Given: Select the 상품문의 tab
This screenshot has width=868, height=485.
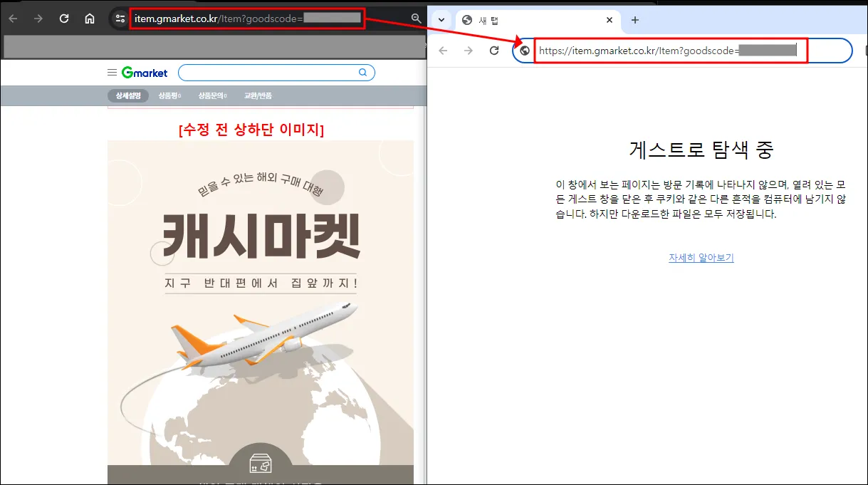Looking at the screenshot, I should 213,95.
